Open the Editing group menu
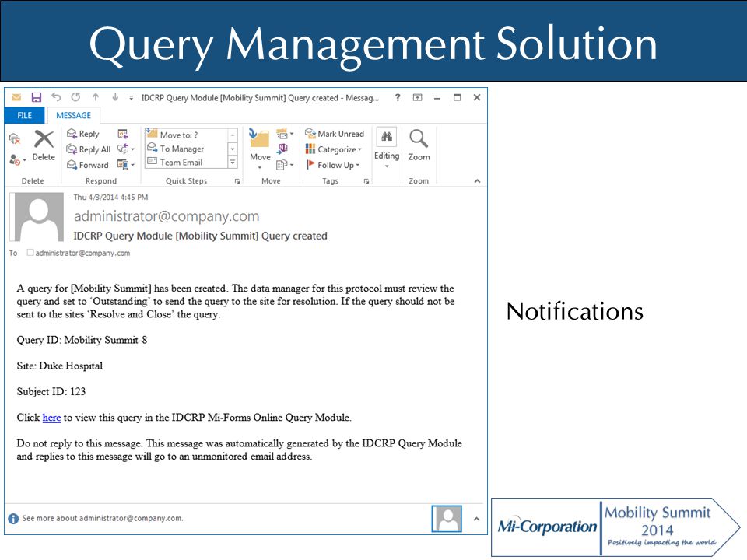Screen dimensions: 747x560 point(387,148)
